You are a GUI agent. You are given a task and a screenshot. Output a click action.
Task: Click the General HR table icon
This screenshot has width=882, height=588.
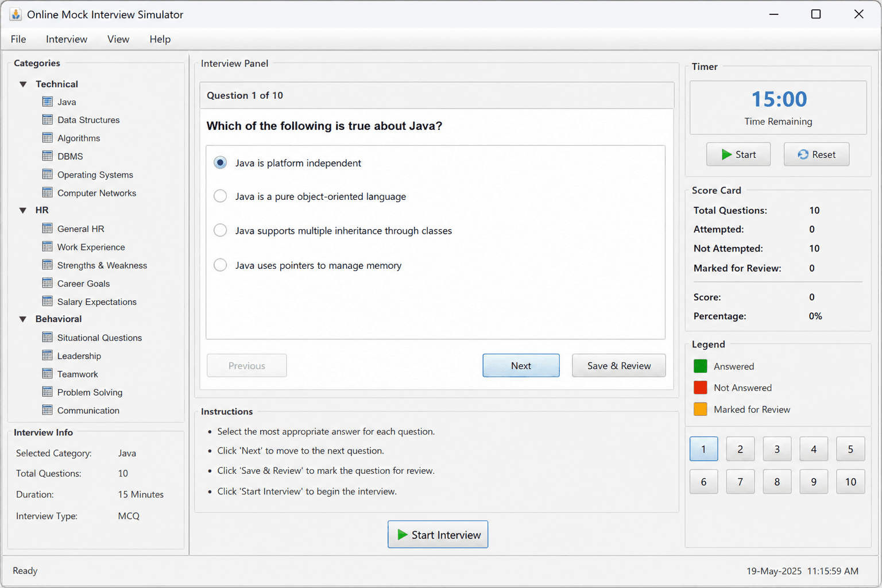[48, 229]
